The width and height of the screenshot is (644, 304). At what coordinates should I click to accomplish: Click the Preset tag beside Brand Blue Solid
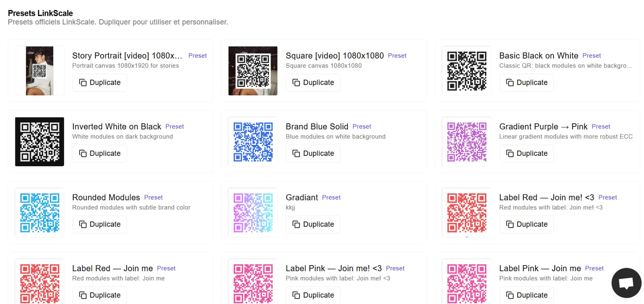(x=361, y=127)
